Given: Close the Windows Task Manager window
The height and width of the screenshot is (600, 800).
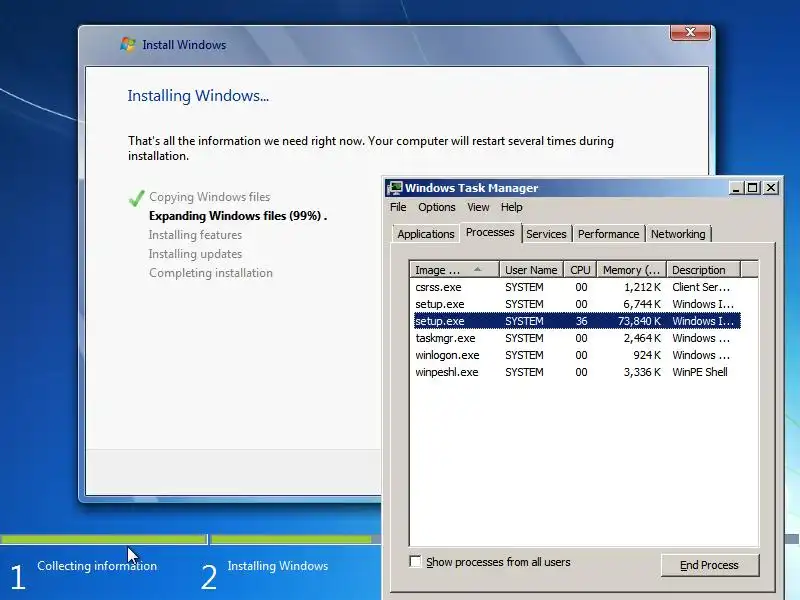Looking at the screenshot, I should (x=771, y=188).
